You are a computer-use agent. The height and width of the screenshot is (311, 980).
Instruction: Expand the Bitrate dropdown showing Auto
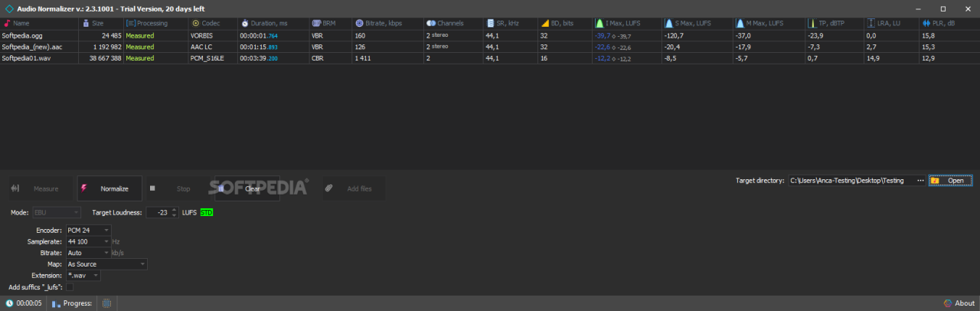(x=88, y=252)
